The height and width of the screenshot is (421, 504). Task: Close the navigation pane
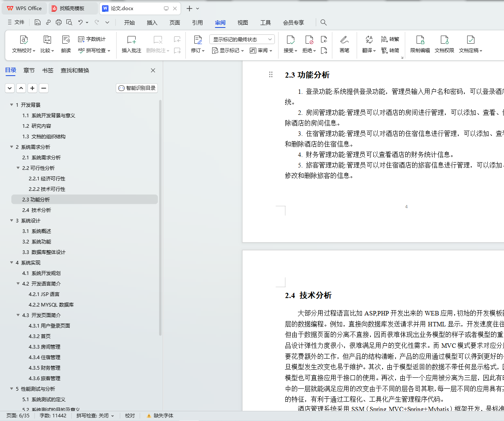[x=153, y=70]
